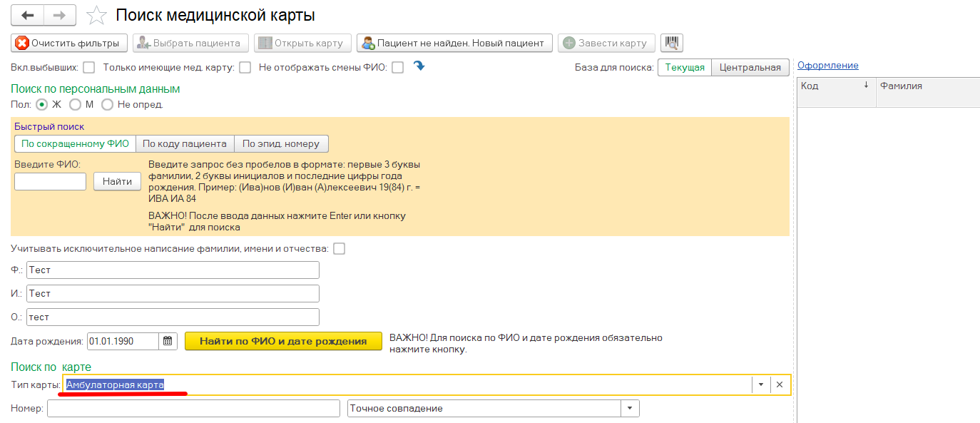The image size is (980, 423).
Task: Click the forward navigation arrow
Action: click(x=60, y=15)
